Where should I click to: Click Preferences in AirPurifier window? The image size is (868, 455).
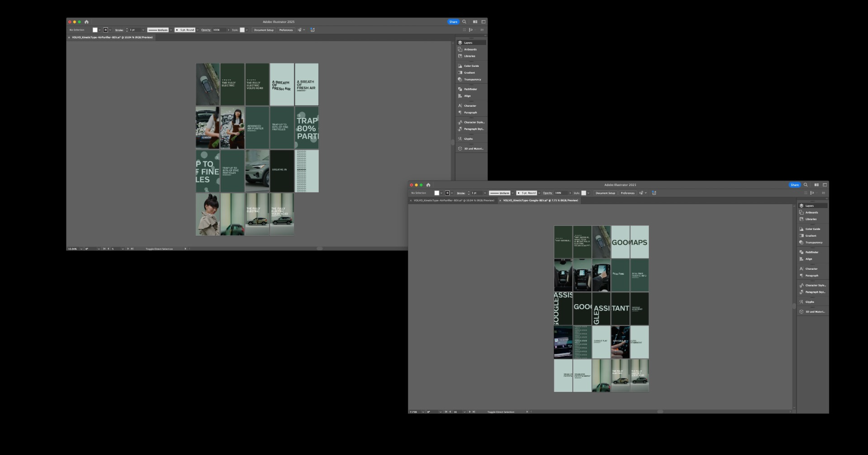coord(286,30)
